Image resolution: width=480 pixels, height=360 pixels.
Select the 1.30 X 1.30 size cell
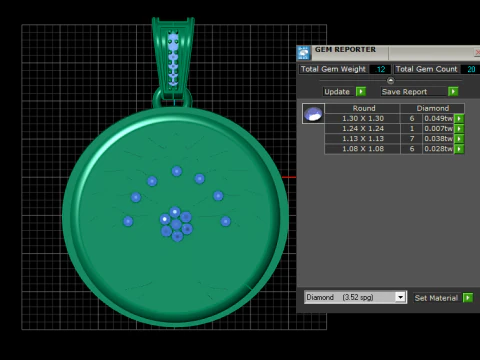tap(363, 118)
